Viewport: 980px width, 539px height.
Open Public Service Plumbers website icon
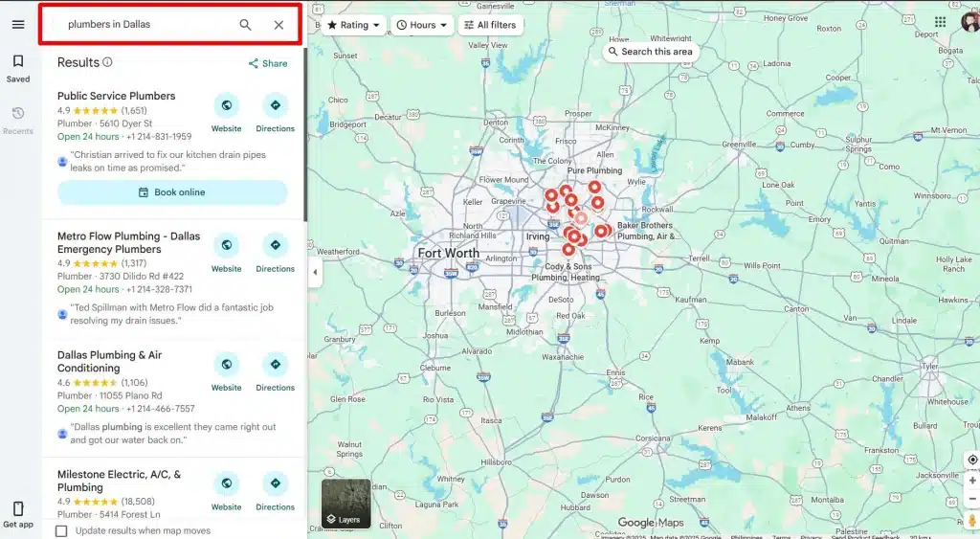[x=226, y=105]
